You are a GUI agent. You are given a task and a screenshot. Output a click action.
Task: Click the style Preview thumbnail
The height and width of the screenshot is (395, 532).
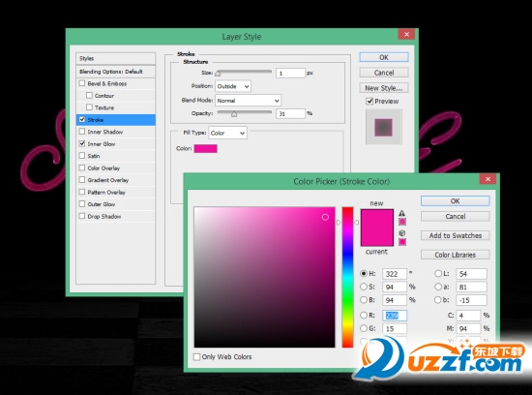[x=384, y=127]
